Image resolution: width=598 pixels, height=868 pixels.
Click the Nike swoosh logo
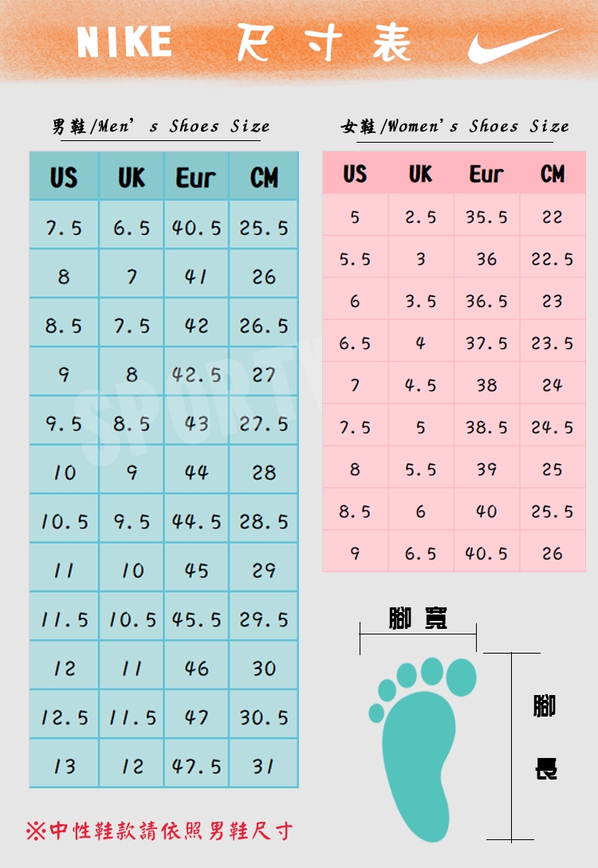513,45
